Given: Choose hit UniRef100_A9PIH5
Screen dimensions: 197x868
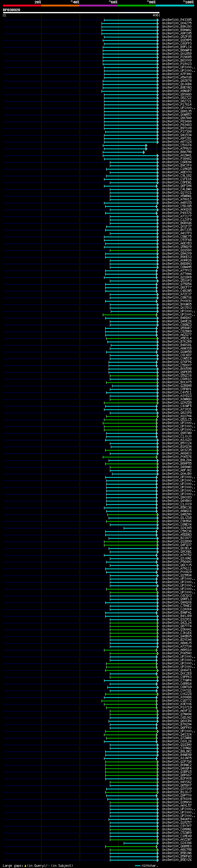Looking at the screenshot, I should 177,33.
